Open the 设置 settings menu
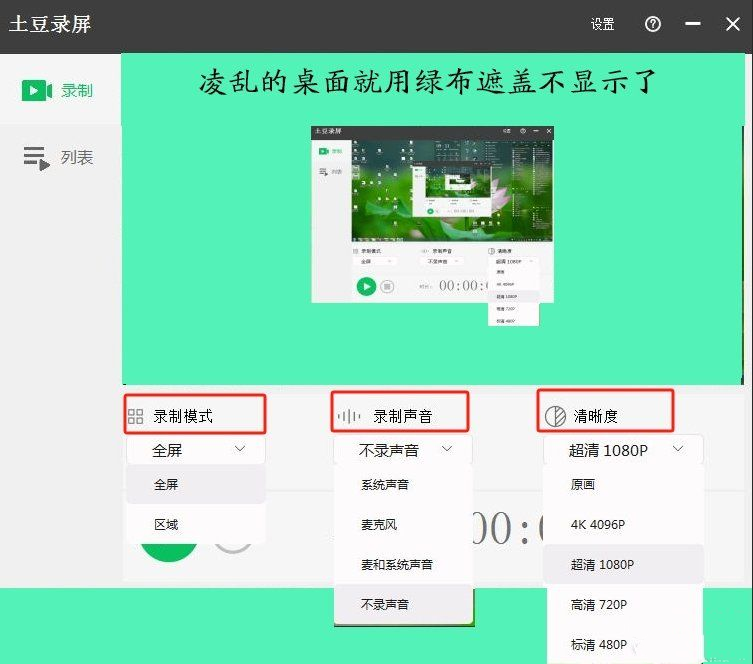Image resolution: width=753 pixels, height=664 pixels. coord(602,24)
